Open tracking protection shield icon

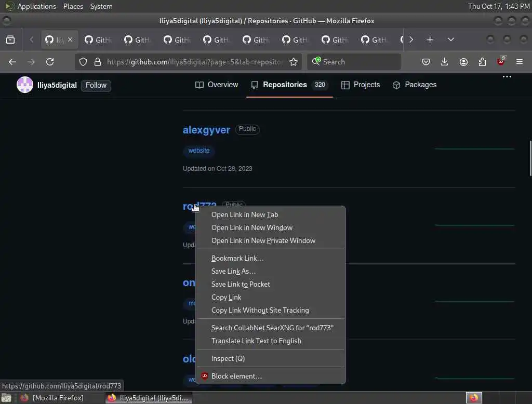(x=83, y=62)
